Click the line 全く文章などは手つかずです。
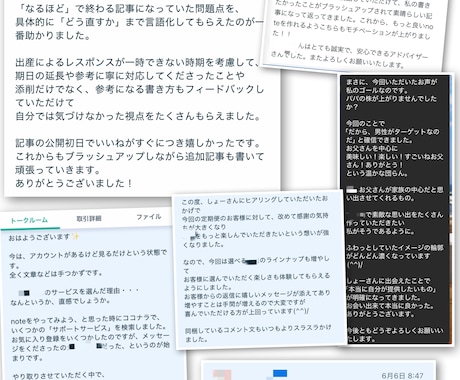The width and height of the screenshot is (460, 380). point(56,273)
